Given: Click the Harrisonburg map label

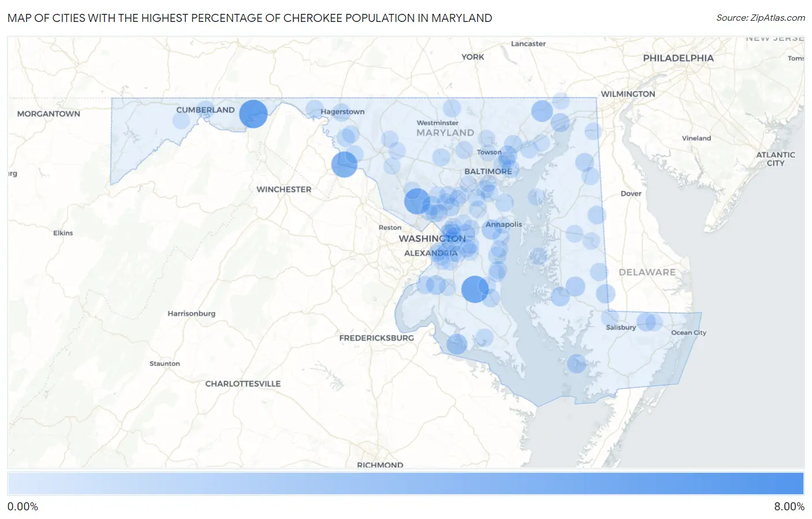Looking at the screenshot, I should 191,313.
